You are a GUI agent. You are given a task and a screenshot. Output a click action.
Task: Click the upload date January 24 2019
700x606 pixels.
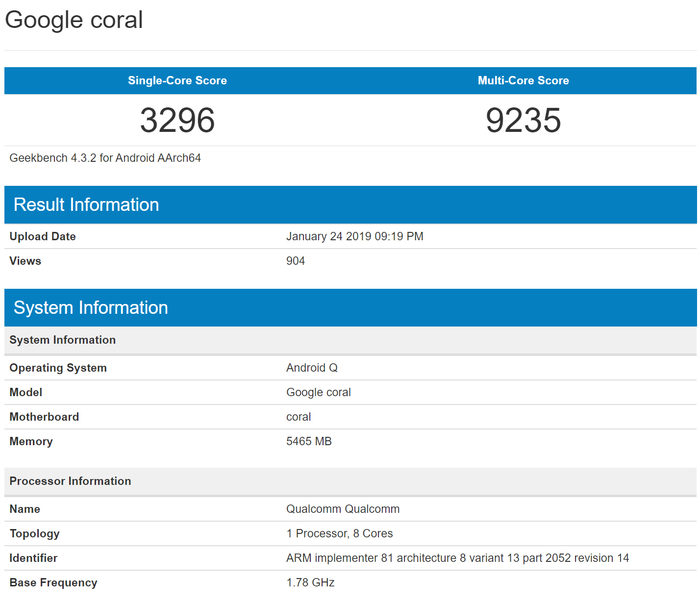(354, 236)
